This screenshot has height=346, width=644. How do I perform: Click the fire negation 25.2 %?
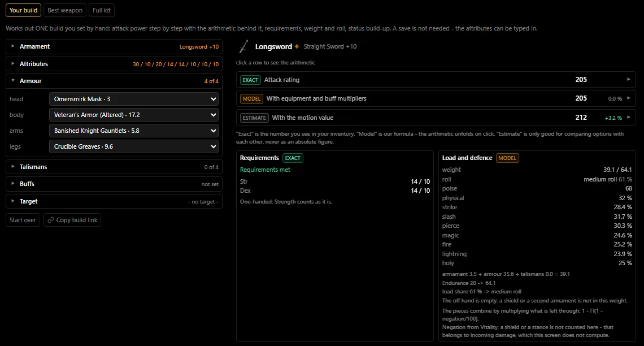[x=623, y=244]
